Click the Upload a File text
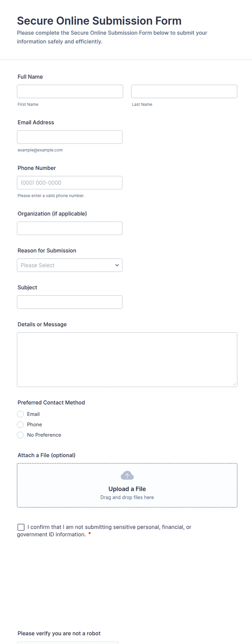The height and width of the screenshot is (644, 252). point(127,489)
